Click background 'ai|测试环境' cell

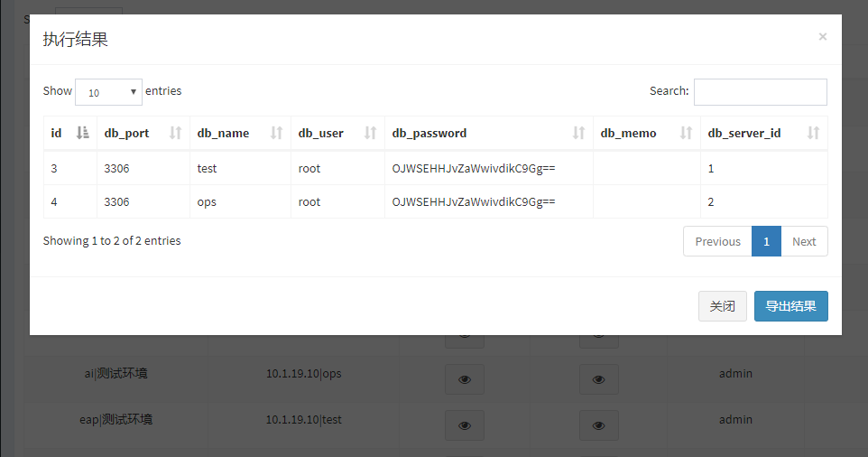(x=115, y=373)
